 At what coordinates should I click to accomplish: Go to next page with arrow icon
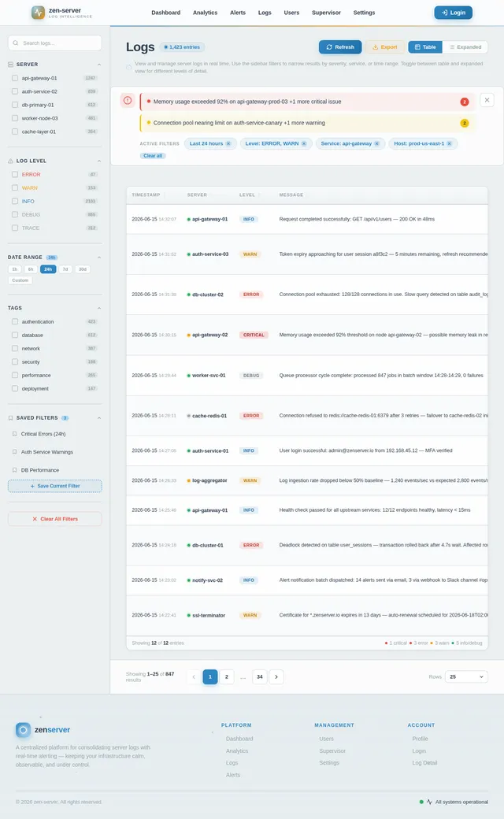pos(276,677)
